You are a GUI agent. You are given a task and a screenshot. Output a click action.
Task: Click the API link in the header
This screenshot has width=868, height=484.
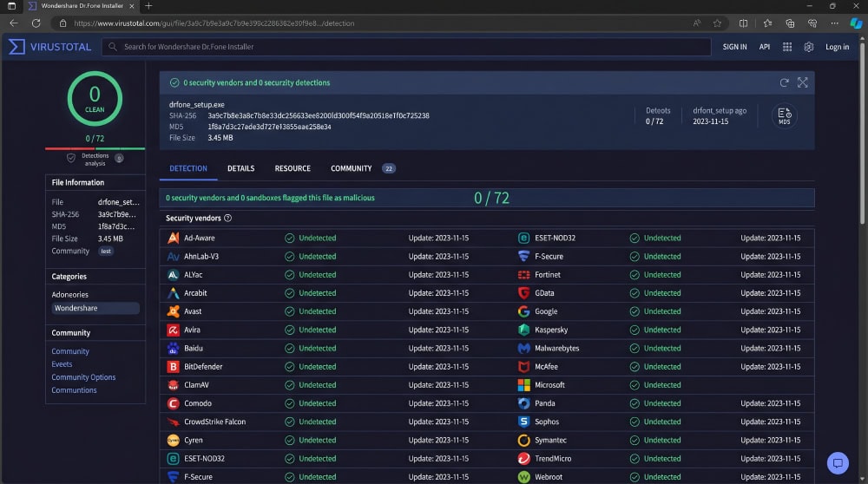click(765, 47)
